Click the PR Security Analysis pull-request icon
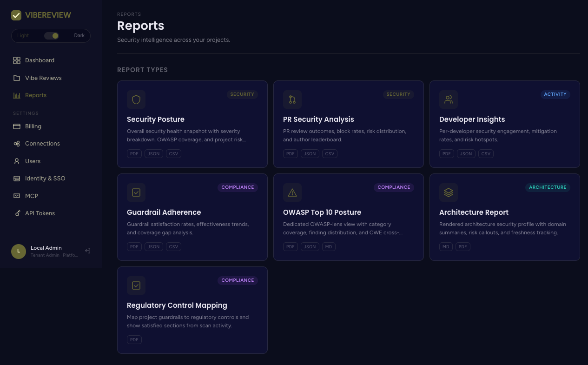The height and width of the screenshot is (365, 588). [x=292, y=100]
